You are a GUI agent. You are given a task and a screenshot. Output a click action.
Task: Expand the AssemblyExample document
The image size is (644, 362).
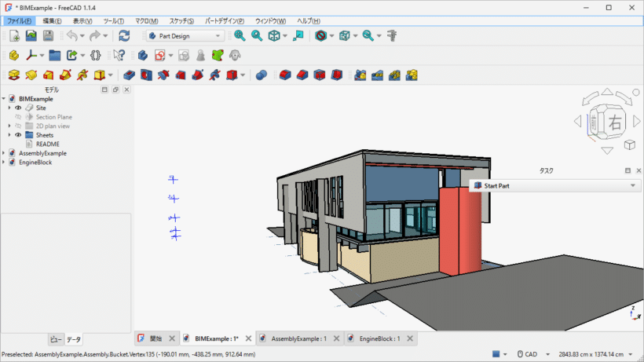coord(4,153)
